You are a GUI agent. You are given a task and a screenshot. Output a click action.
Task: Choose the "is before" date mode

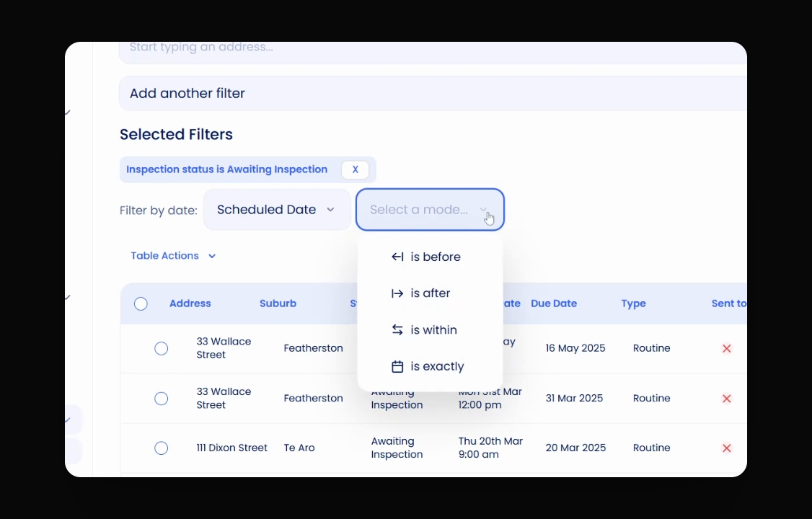(430, 257)
